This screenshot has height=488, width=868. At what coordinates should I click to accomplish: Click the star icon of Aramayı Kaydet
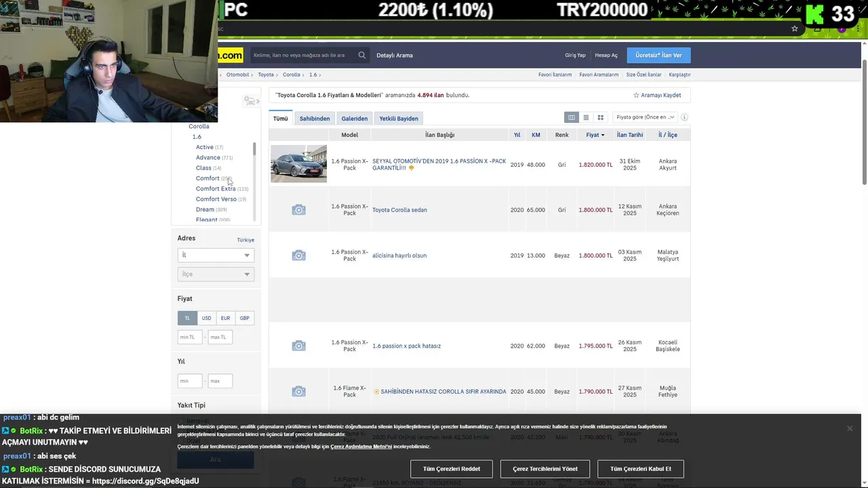coord(636,95)
